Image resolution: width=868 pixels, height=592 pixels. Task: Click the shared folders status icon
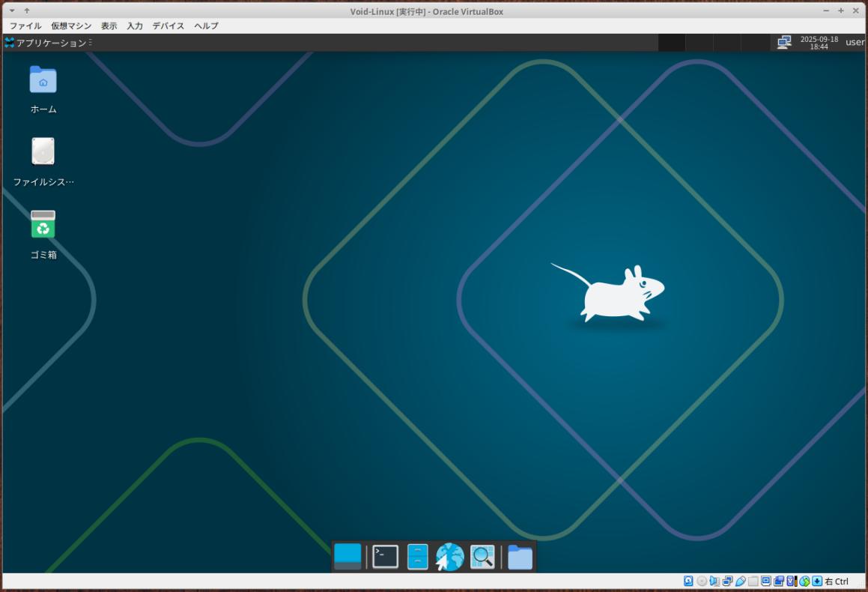point(753,581)
